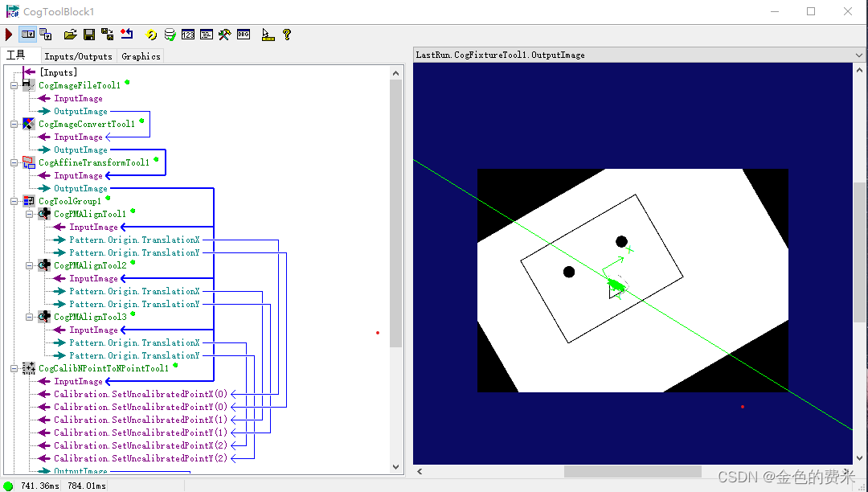Click the image display scroll left arrow

(420, 472)
